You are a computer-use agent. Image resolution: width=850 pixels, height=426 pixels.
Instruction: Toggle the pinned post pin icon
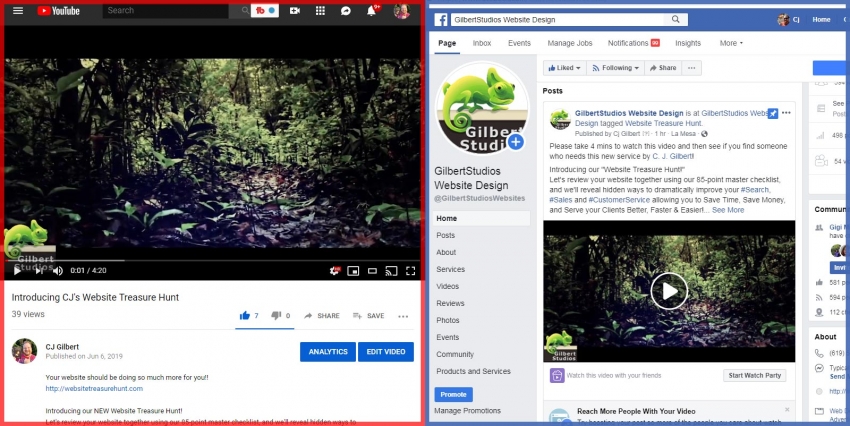click(773, 113)
